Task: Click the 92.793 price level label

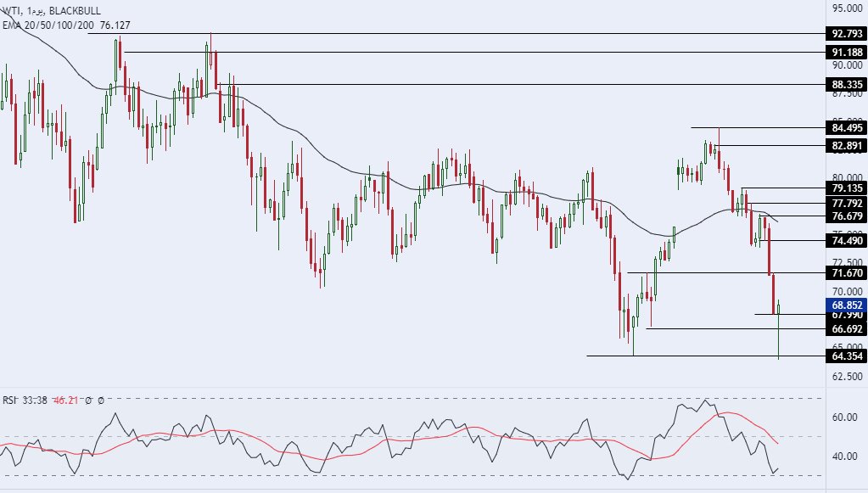Action: [x=847, y=34]
